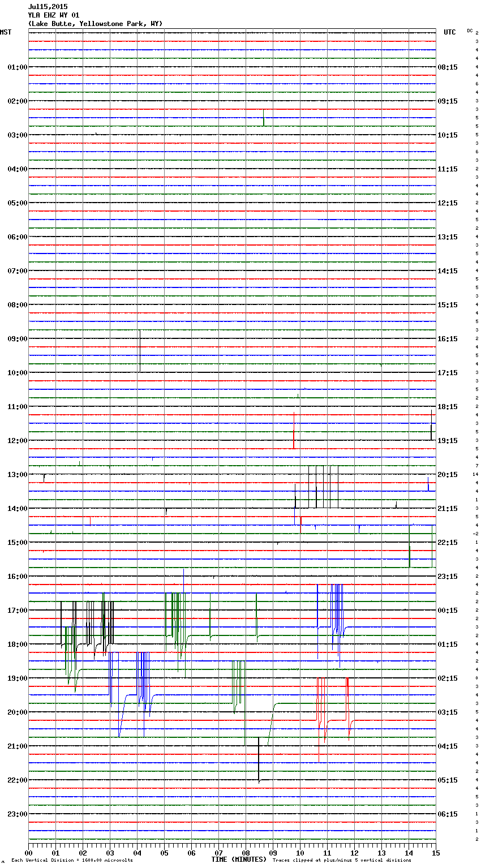Click the 18:15 UTC time label
The image size is (481, 868).
click(448, 407)
